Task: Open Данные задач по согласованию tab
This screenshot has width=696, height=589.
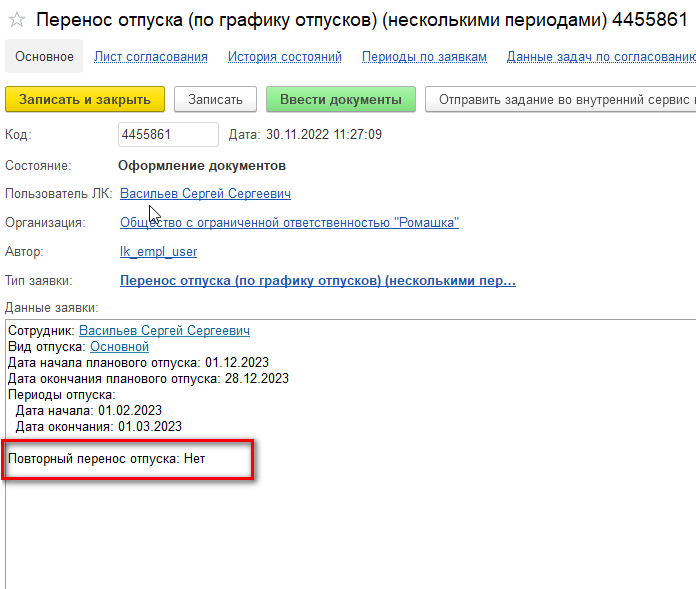Action: (601, 57)
